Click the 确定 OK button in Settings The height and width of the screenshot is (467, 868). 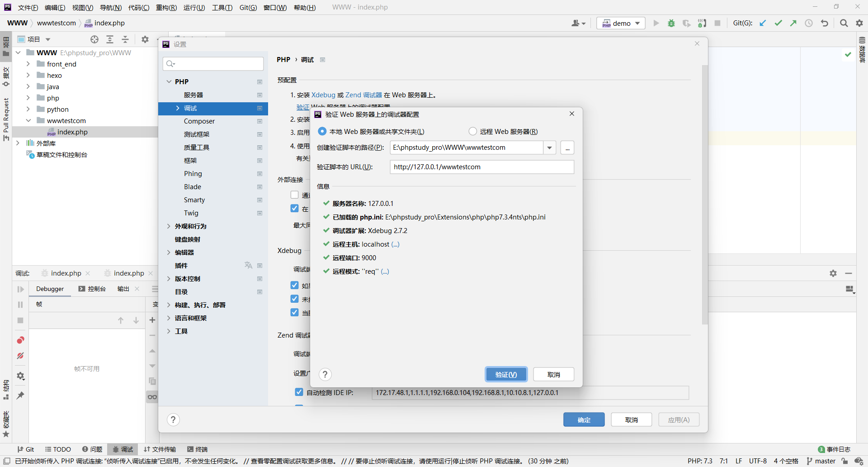click(x=584, y=419)
